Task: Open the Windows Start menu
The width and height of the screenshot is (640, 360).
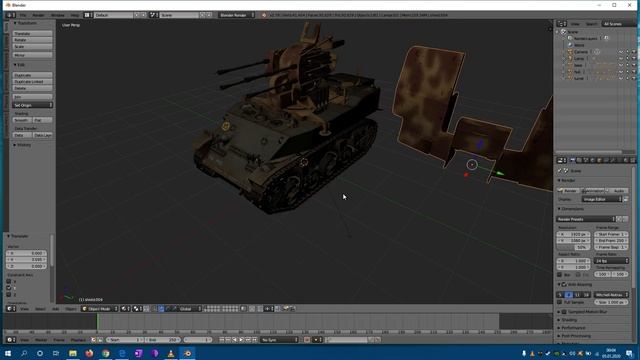Action: coord(8,353)
